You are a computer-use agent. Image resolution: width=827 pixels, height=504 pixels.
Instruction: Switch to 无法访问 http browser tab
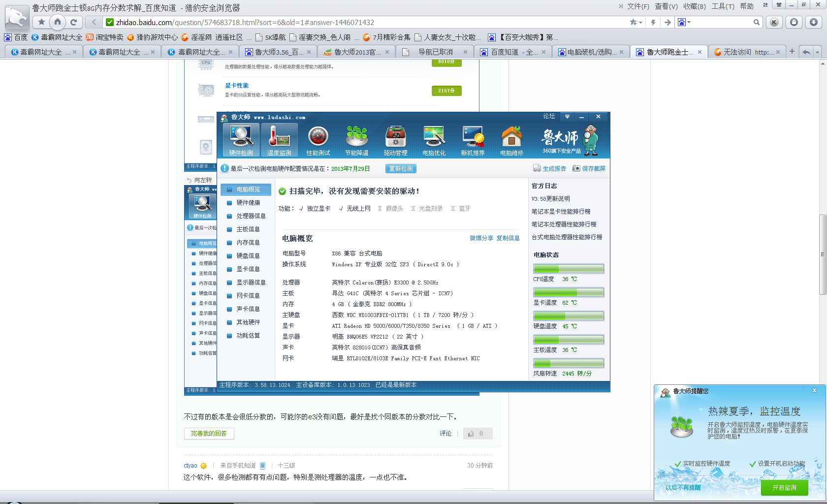(x=747, y=52)
